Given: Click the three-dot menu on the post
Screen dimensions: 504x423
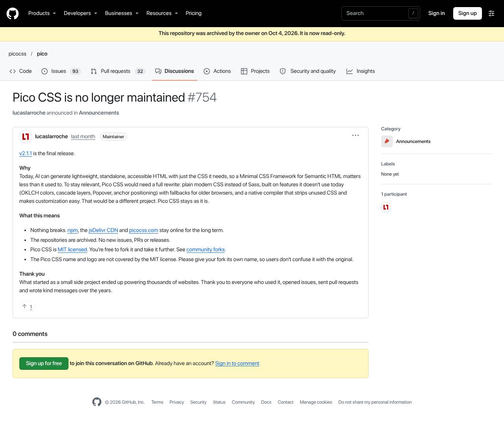Looking at the screenshot, I should pos(356,135).
